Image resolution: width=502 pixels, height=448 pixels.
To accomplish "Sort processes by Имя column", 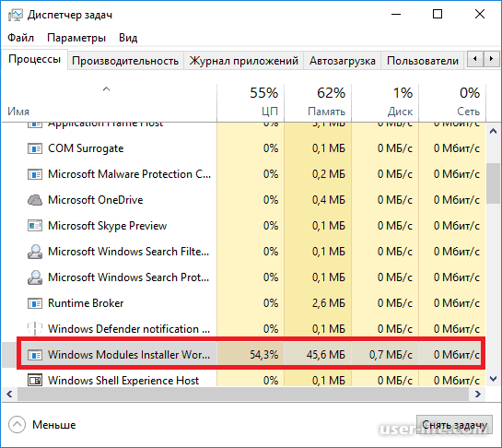I will tap(109, 103).
